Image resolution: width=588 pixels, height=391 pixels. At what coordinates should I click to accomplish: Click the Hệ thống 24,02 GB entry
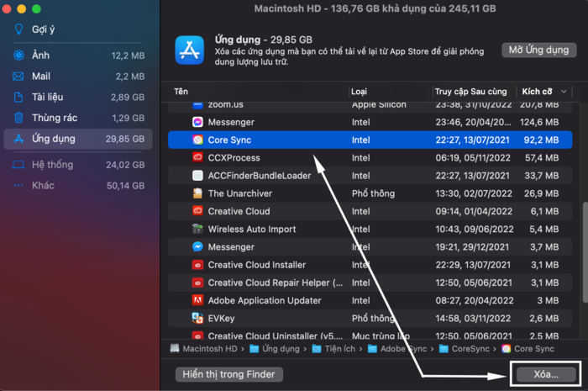[x=78, y=165]
